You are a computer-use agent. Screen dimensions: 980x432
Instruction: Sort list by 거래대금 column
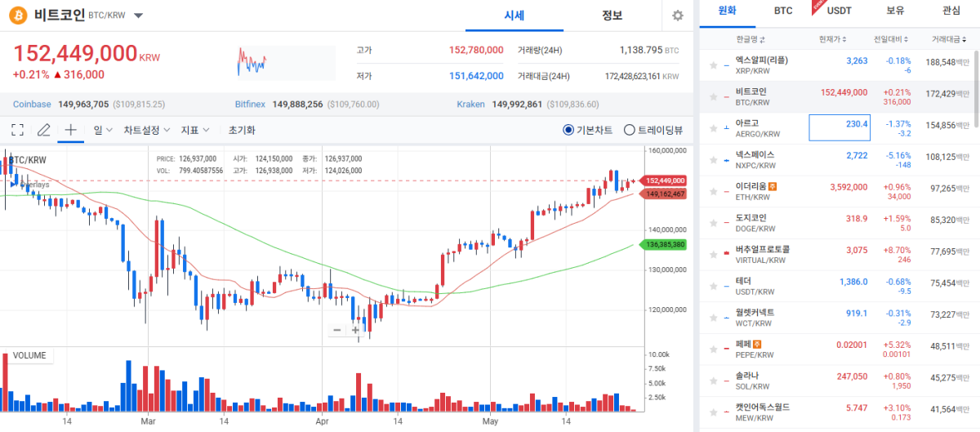tap(950, 39)
